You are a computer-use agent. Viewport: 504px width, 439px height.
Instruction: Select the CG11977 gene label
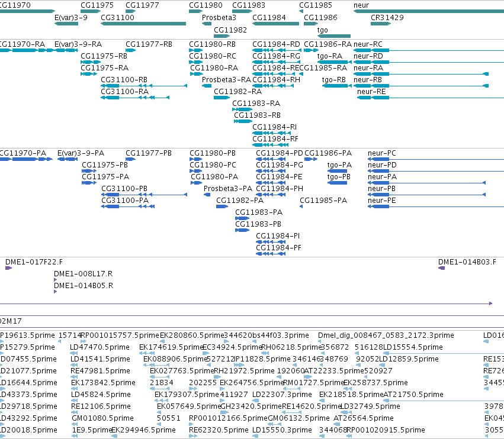pos(142,5)
